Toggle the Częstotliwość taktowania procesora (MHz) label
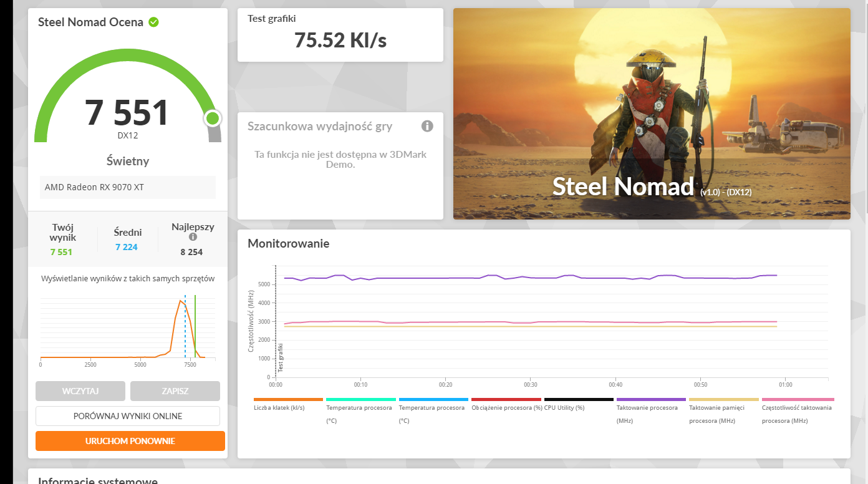 click(x=797, y=414)
